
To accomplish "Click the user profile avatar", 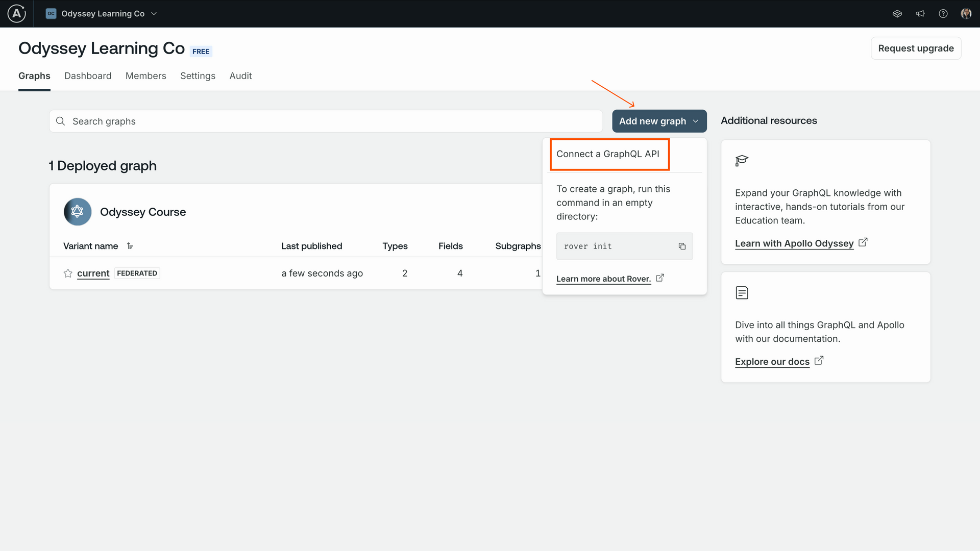I will tap(966, 14).
